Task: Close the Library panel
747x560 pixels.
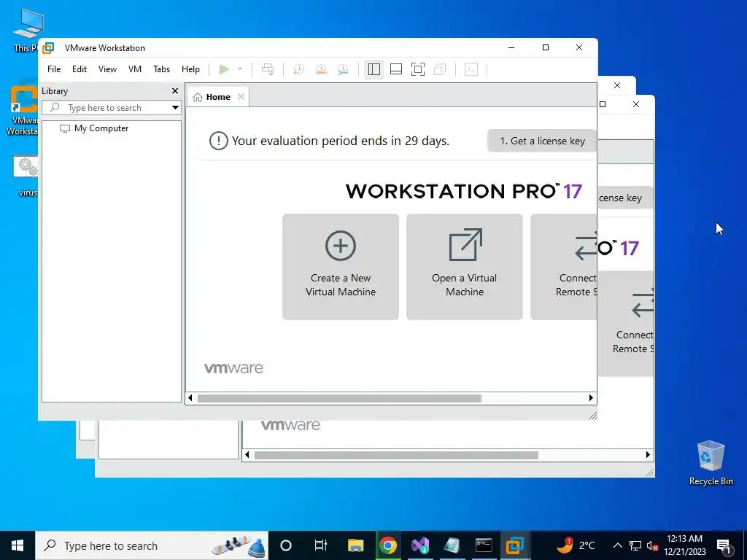Action: (175, 91)
